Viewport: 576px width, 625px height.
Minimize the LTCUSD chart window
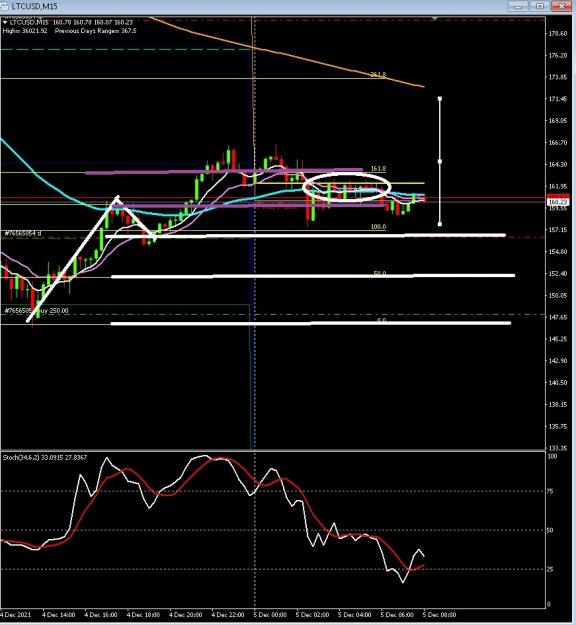[518, 6]
